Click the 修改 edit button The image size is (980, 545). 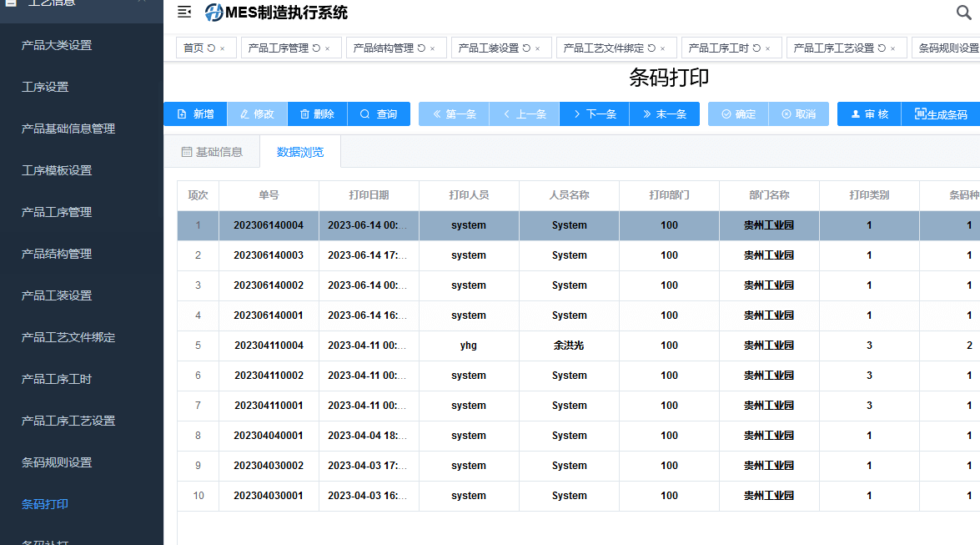pos(257,114)
